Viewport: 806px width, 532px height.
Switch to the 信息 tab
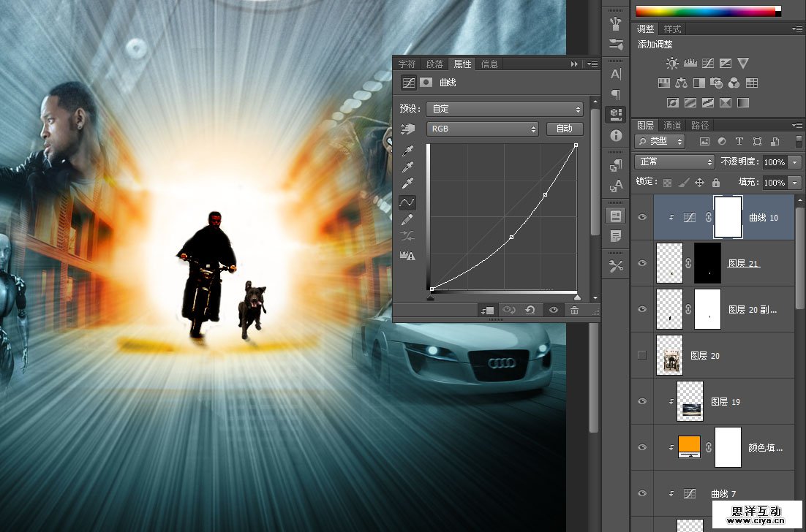point(489,64)
